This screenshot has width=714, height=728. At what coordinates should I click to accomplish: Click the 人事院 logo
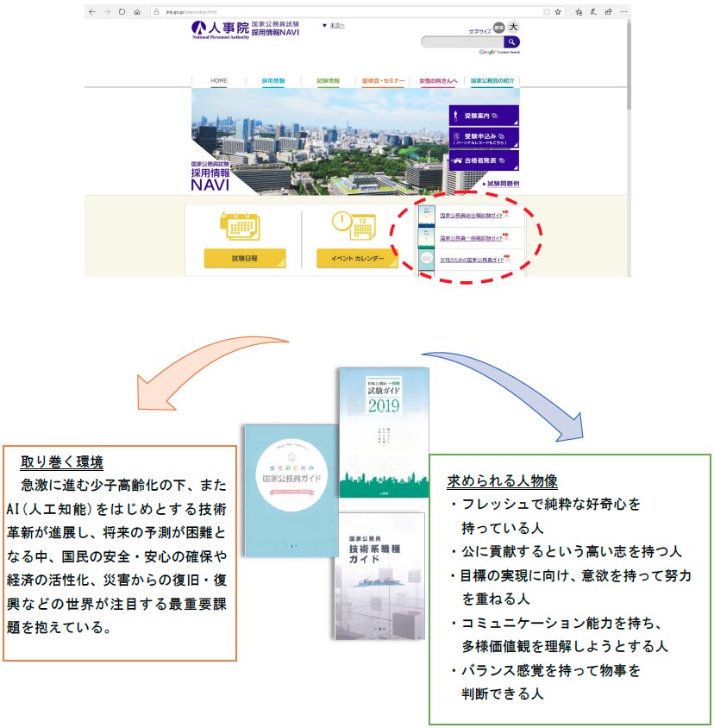point(220,29)
